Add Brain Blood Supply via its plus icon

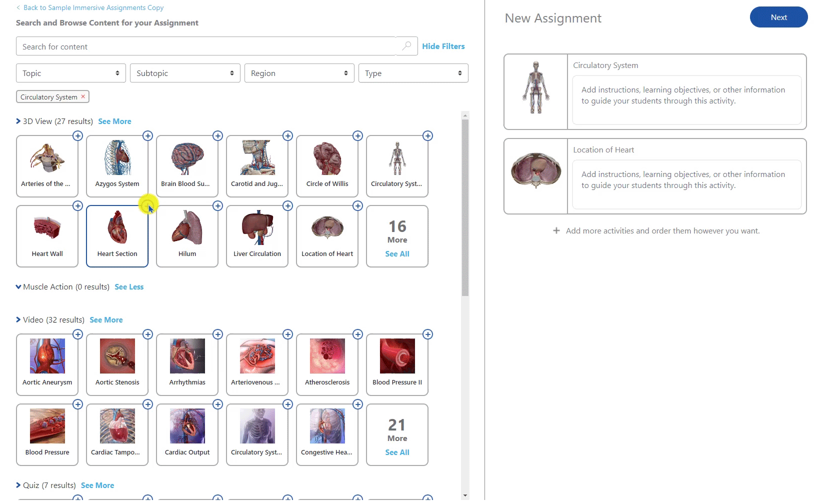pyautogui.click(x=217, y=135)
